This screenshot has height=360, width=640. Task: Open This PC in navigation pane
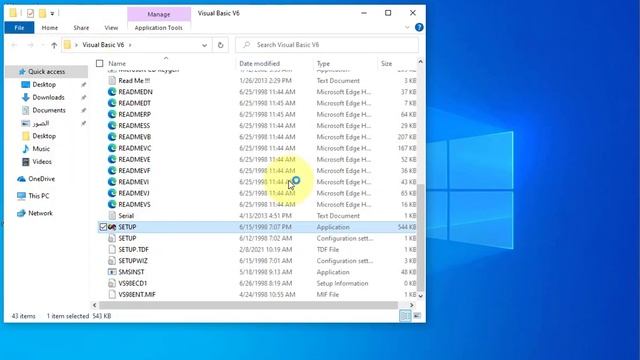point(38,196)
